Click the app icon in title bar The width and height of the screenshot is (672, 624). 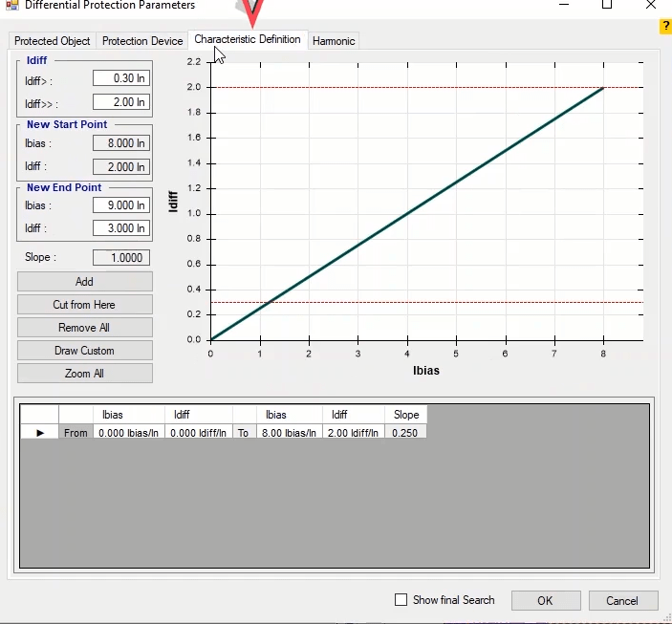[x=11, y=5]
